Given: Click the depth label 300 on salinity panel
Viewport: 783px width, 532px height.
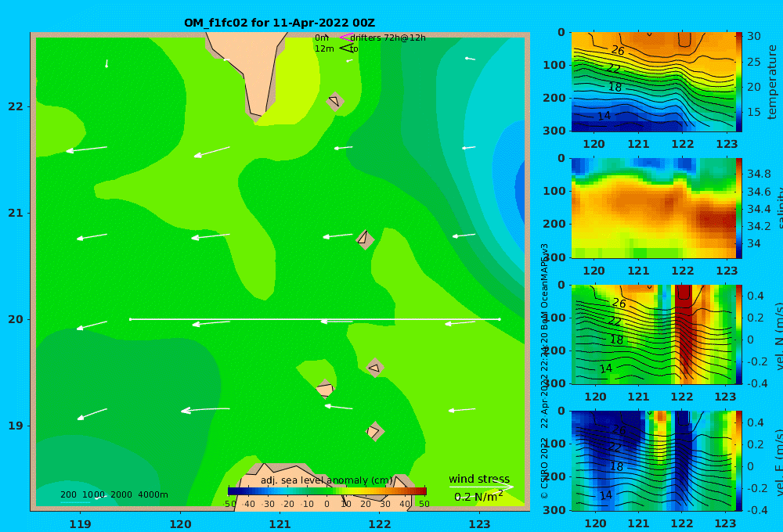Looking at the screenshot, I should [555, 257].
